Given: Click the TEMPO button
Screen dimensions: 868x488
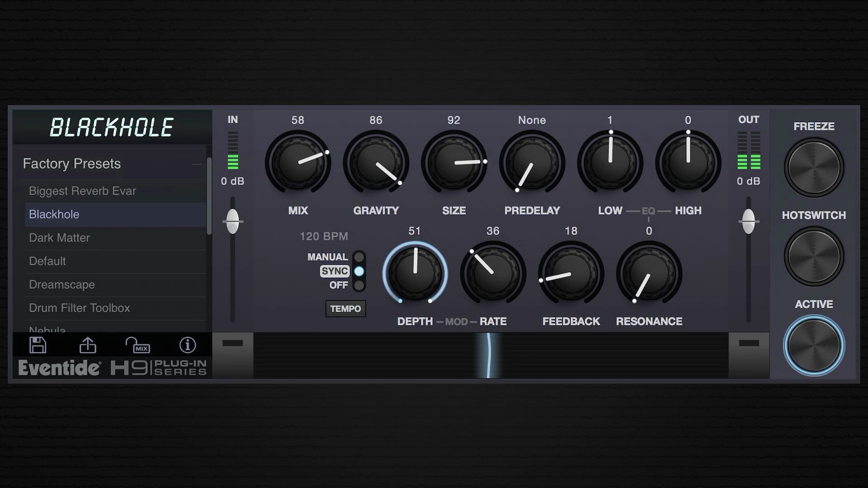Looking at the screenshot, I should (345, 309).
